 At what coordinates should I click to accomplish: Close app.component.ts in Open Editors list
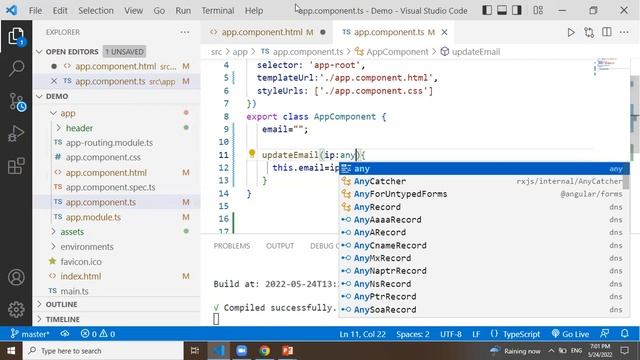click(54, 81)
